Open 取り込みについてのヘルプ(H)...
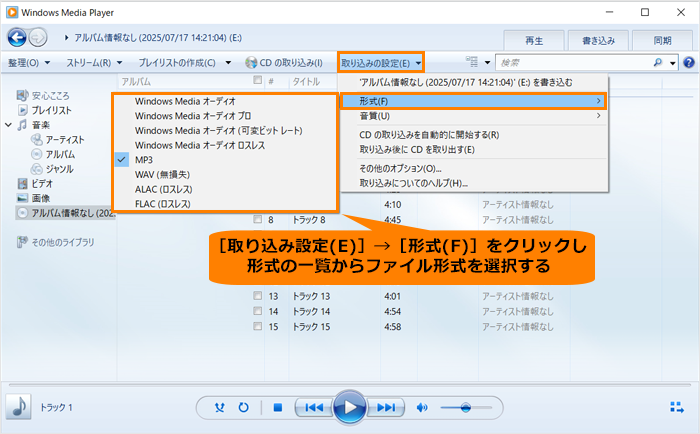The image size is (700, 434). coord(474,183)
